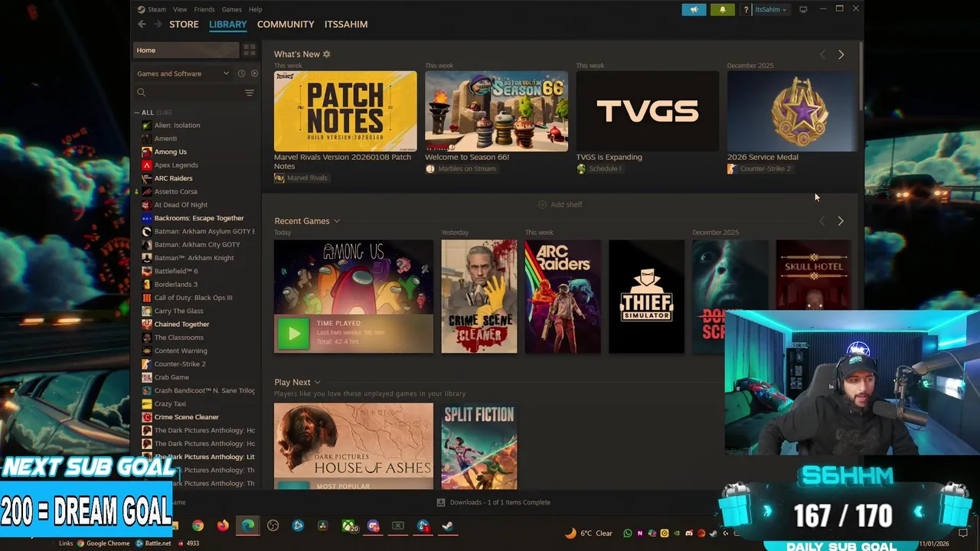Click the library page vertical scrollbar
980x551 pixels.
pos(861,77)
